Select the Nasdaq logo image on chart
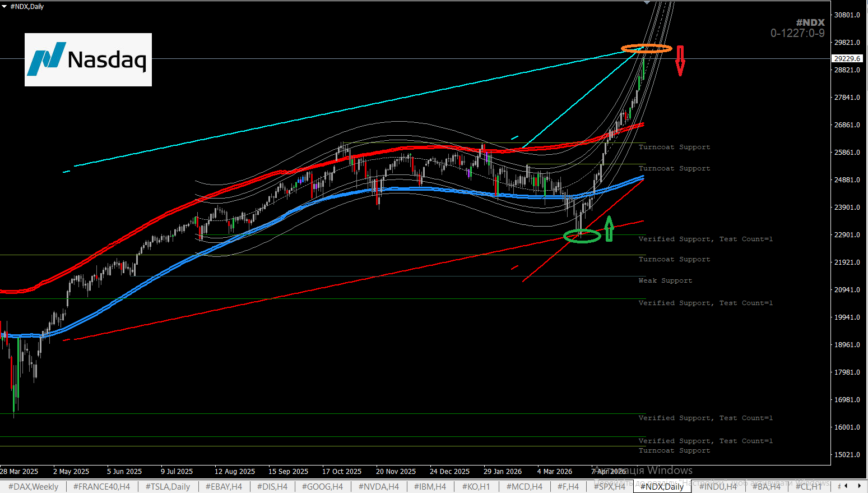 point(88,59)
